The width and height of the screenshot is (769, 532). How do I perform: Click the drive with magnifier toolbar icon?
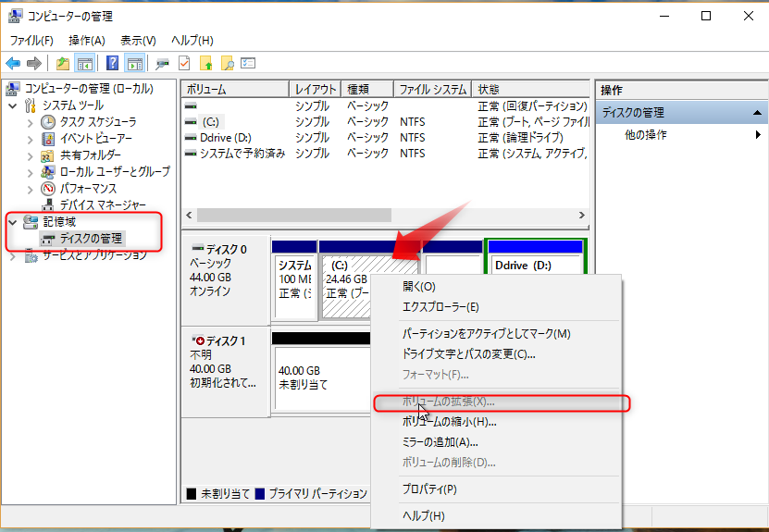click(162, 63)
